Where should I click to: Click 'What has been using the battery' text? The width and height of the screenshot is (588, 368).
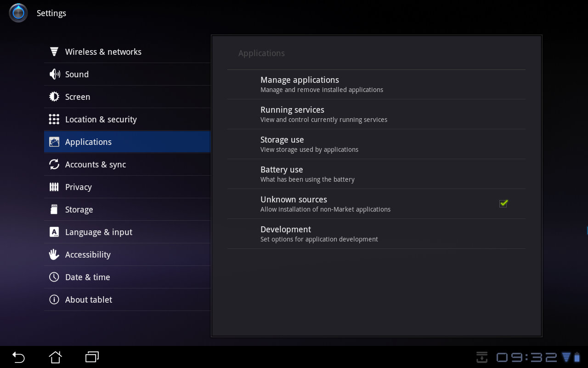(x=307, y=179)
